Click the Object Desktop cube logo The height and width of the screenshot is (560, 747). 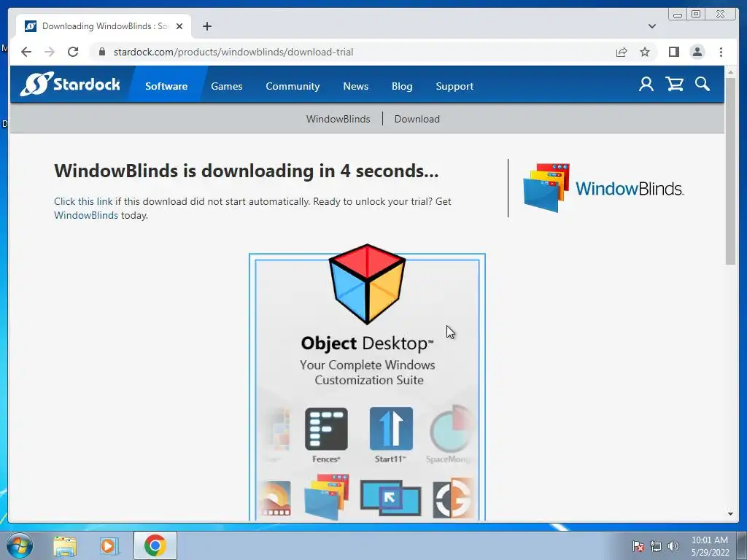click(x=368, y=284)
